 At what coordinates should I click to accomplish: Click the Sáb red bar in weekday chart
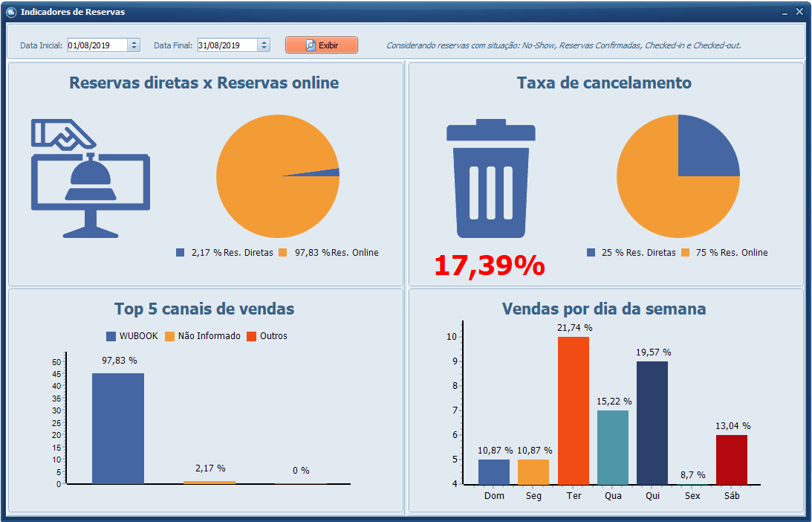click(x=732, y=460)
